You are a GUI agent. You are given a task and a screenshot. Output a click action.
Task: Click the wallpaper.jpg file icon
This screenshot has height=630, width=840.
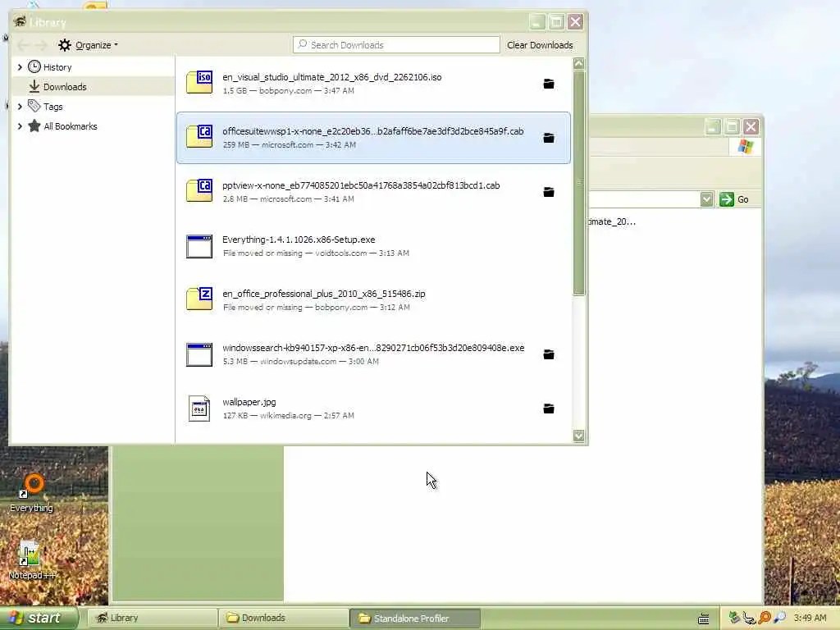199,409
